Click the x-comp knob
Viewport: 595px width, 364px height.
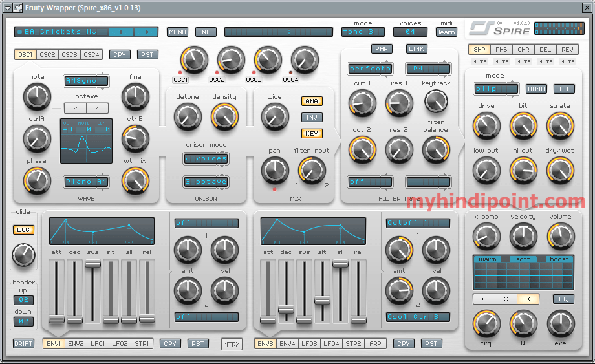point(486,237)
